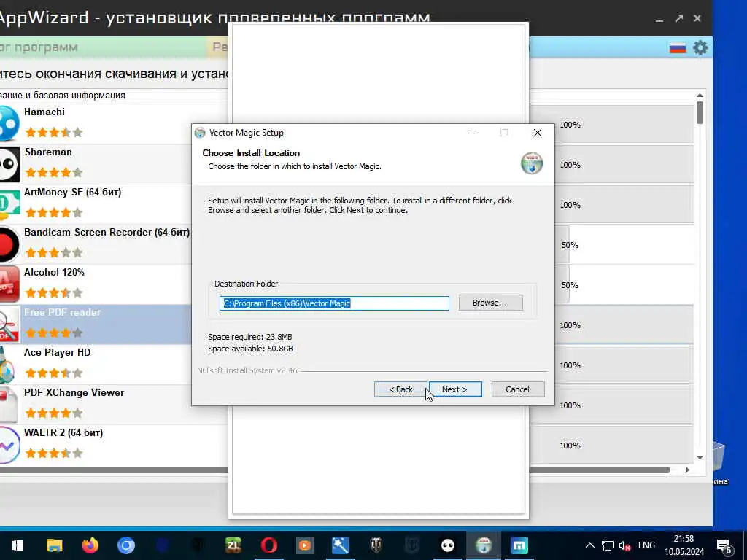Cancel the Vector Magic installation
Image resolution: width=747 pixels, height=560 pixels.
pyautogui.click(x=517, y=389)
